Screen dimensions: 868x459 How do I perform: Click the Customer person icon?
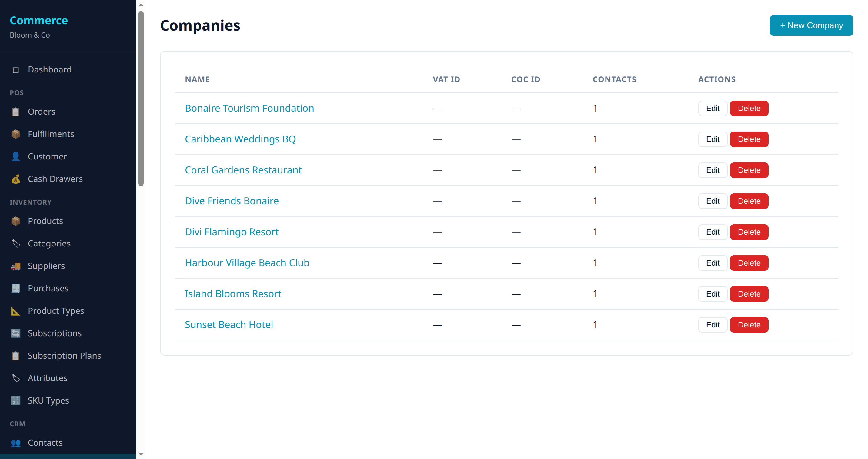point(15,156)
